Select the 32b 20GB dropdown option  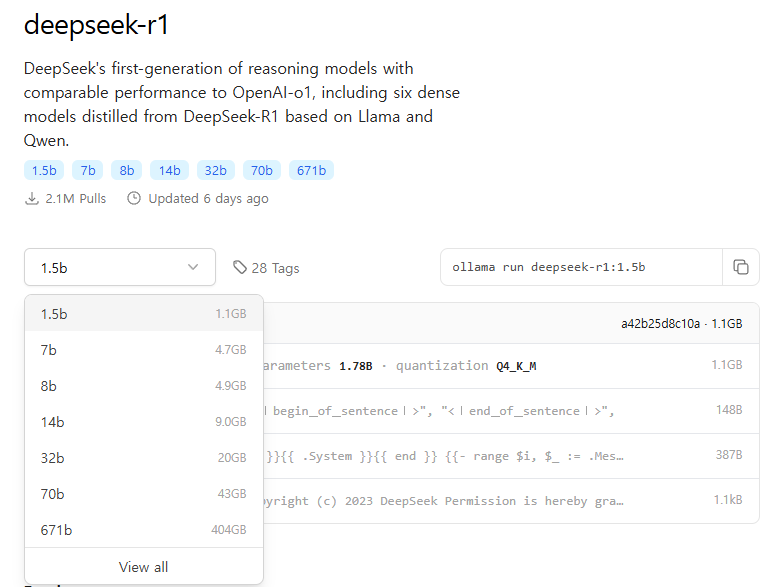(144, 458)
